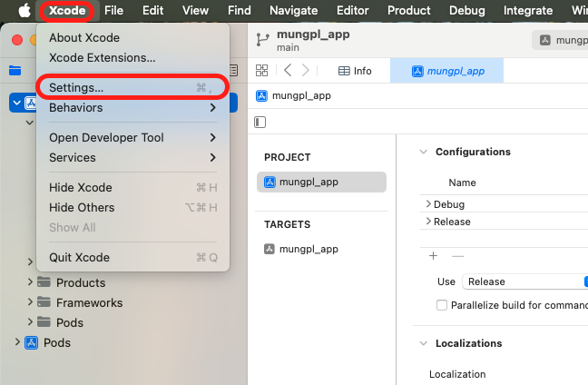
Task: Expand the Frameworks folder
Action: pos(30,301)
